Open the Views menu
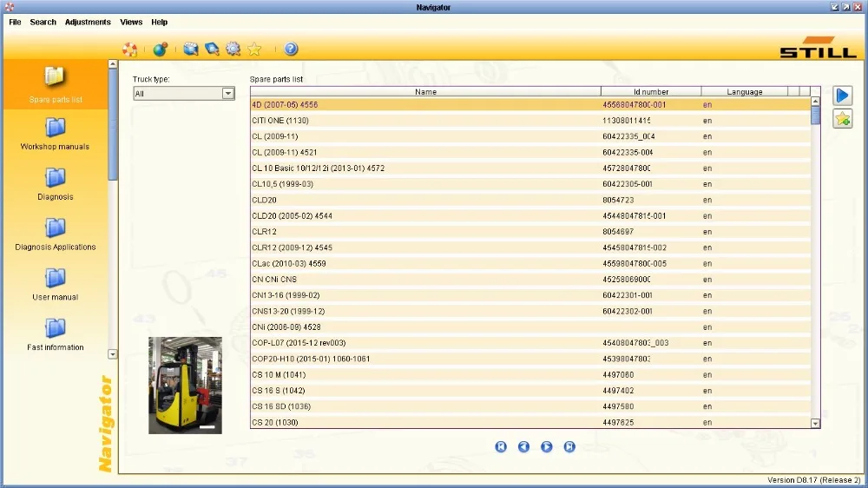 tap(131, 23)
